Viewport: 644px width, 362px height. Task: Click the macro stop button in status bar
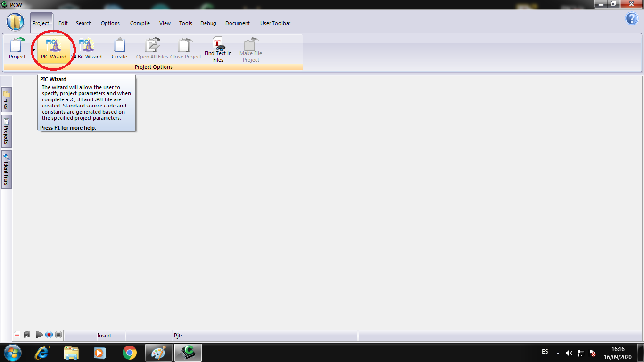tap(58, 335)
